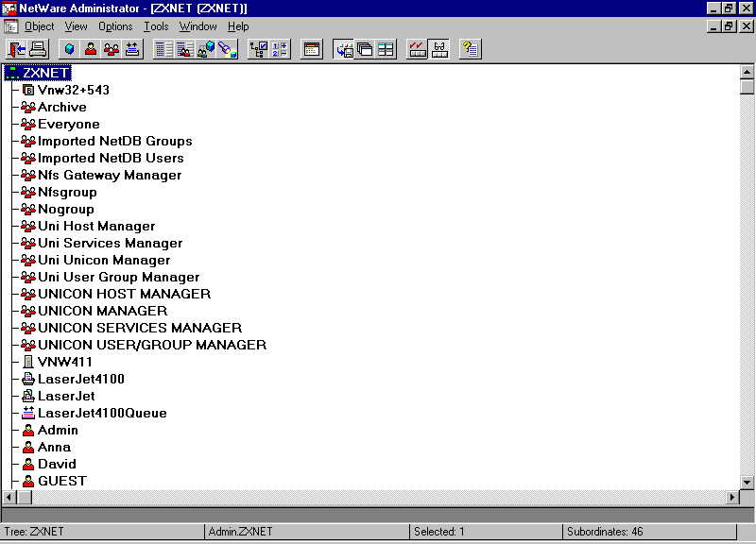Click the numbered plus-minus sort toolbar icon
756x544 pixels.
[x=279, y=49]
